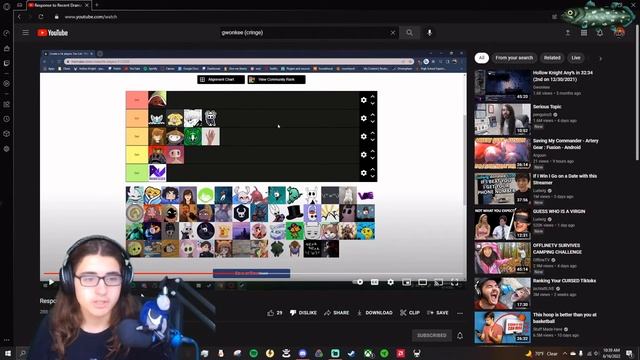Play the video with the play button
This screenshot has width=640, height=360.
coord(51,282)
